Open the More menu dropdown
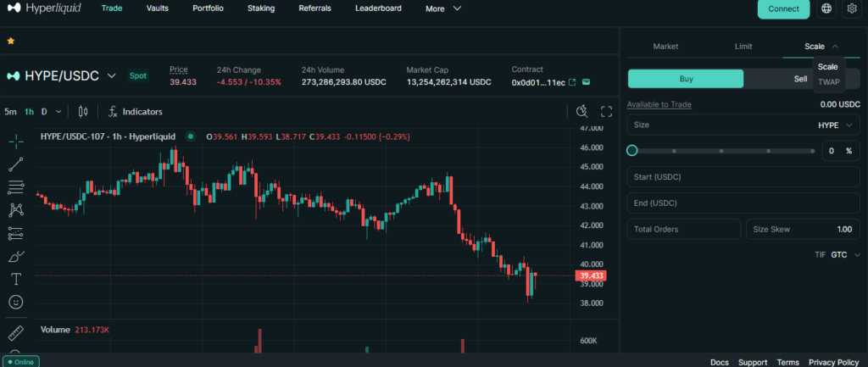 (443, 8)
